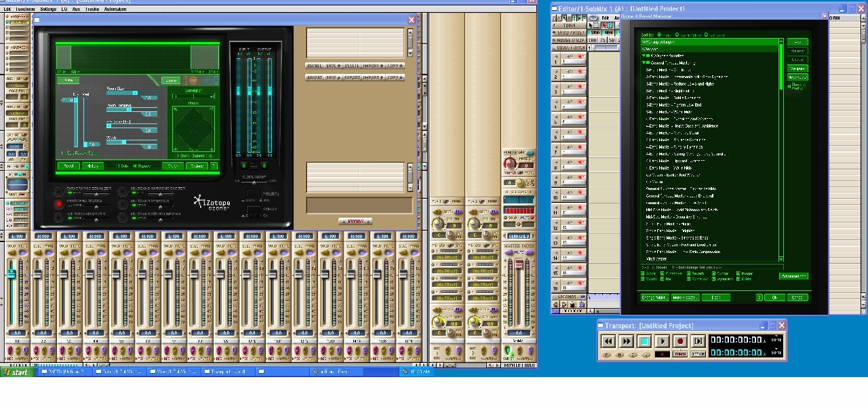
Task: Click Fast Forward in the Transport window
Action: point(626,341)
